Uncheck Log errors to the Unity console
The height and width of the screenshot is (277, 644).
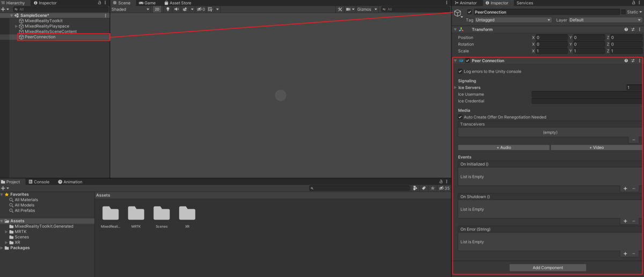pos(460,71)
